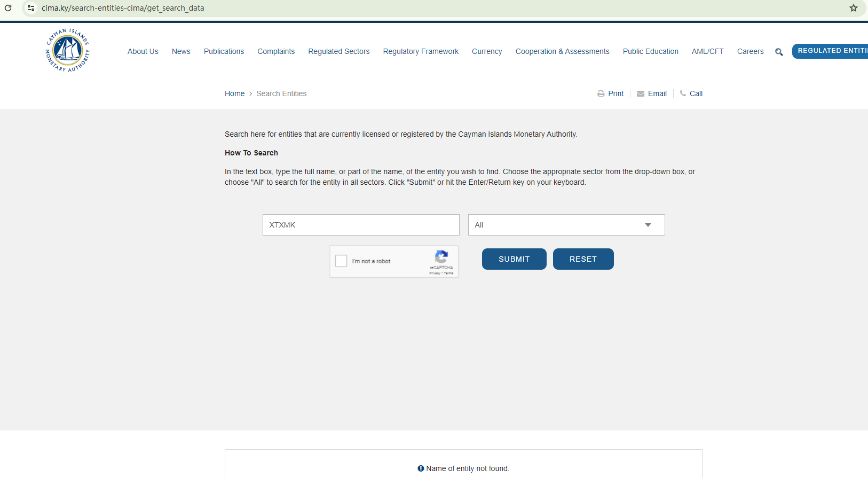
Task: Click the entity name text box containing XTXMK
Action: pos(361,225)
